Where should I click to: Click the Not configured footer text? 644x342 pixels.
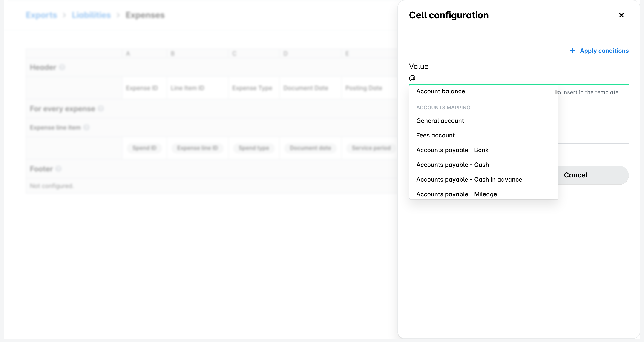point(52,186)
